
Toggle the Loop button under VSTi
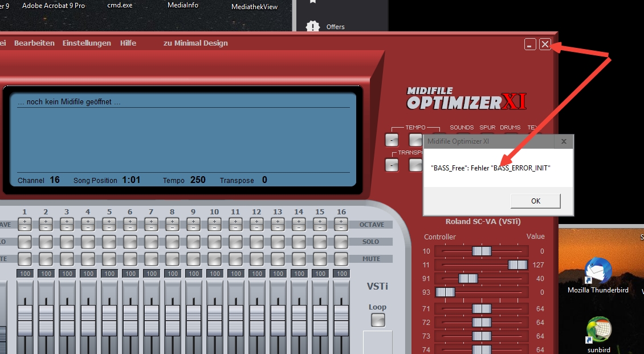tap(378, 320)
